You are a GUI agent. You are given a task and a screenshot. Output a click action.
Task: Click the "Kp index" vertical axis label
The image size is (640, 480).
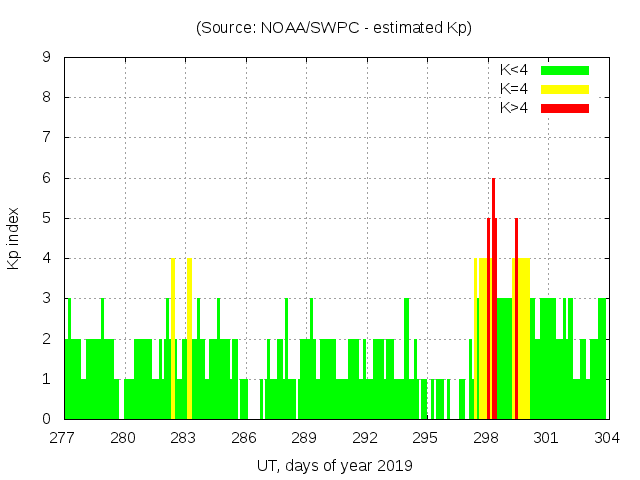point(14,238)
